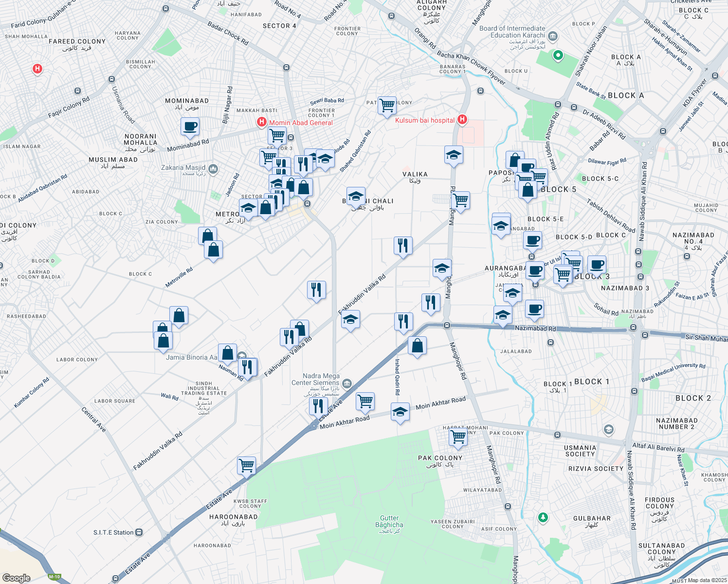Open the Zakaria Masjid place icon
The image size is (728, 584).
tap(213, 168)
